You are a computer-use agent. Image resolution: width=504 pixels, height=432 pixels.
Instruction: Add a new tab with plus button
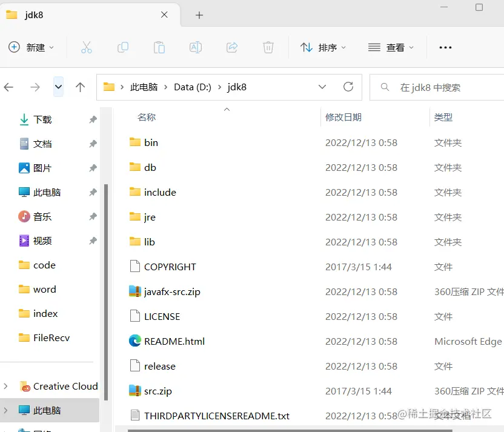coord(199,15)
